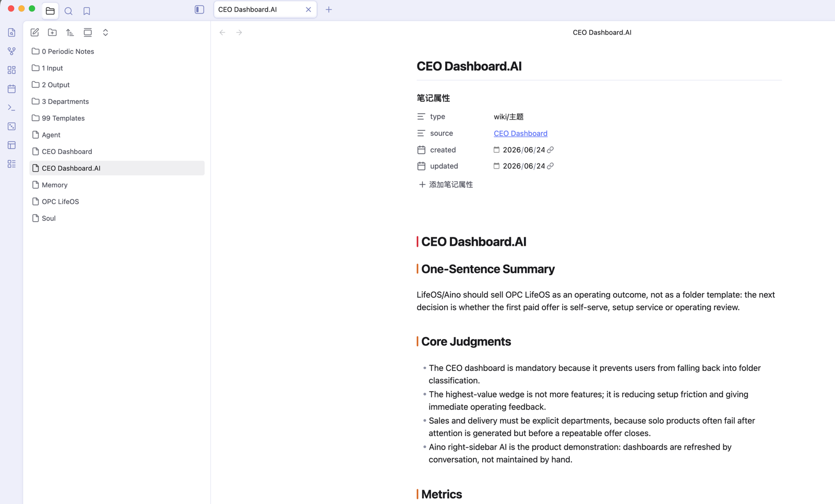The image size is (835, 504).
Task: Open the Memory note
Action: click(117, 185)
